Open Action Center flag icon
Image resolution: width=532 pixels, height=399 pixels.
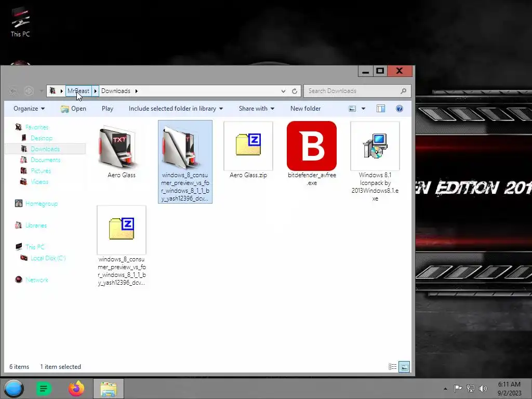pos(458,388)
